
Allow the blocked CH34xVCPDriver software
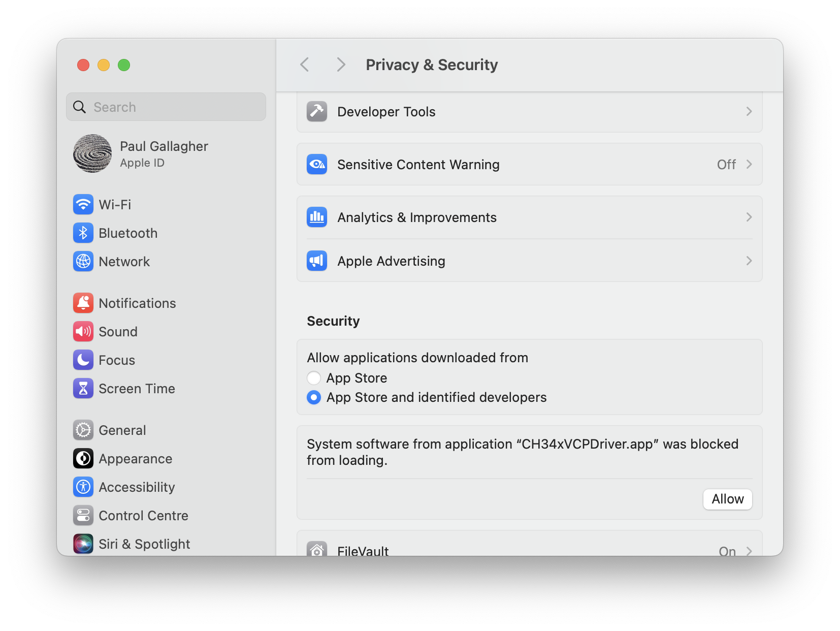click(727, 499)
